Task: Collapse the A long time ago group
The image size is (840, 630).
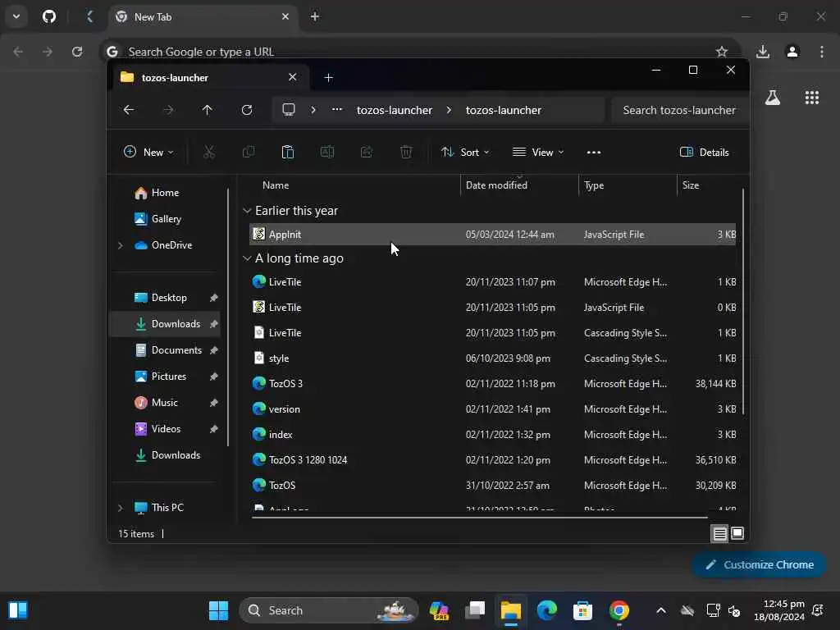Action: pyautogui.click(x=247, y=258)
